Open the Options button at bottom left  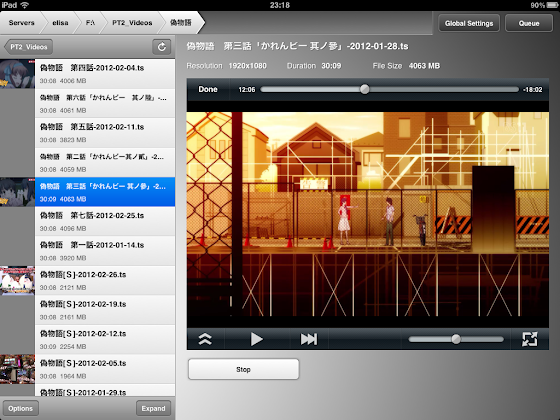tap(20, 408)
